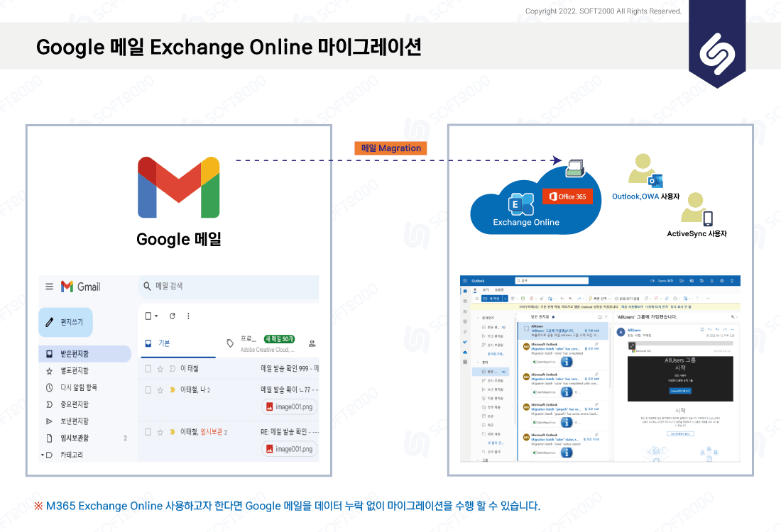Click the 메일 검색 search field

click(229, 287)
